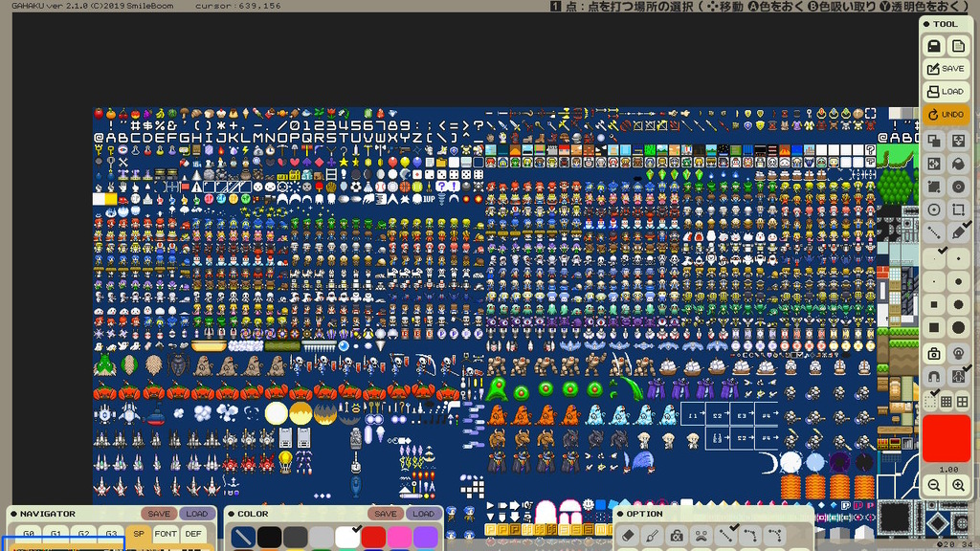Screen dimensions: 980x551
Task: Select the large round brush shape
Action: 958,328
